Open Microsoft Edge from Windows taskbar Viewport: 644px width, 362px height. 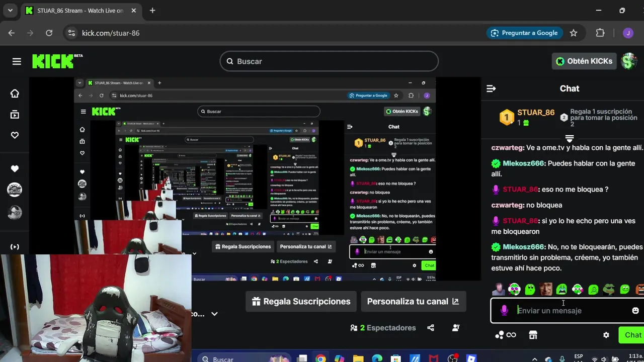point(377,358)
